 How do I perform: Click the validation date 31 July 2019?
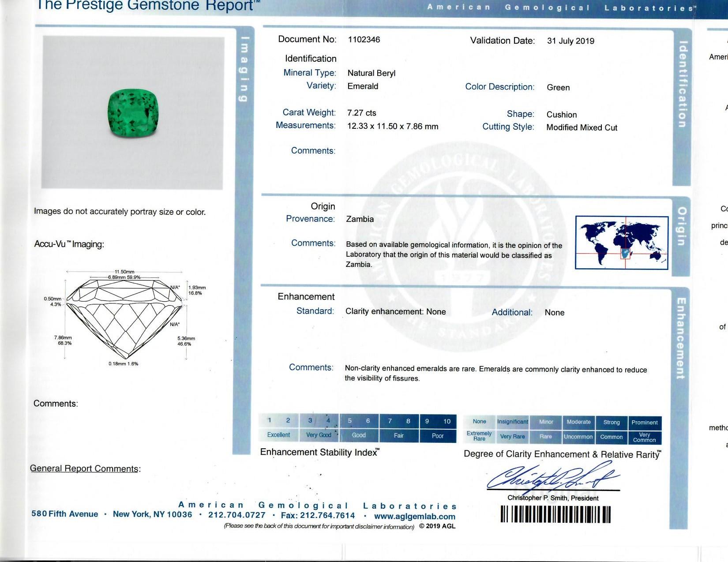click(x=570, y=41)
